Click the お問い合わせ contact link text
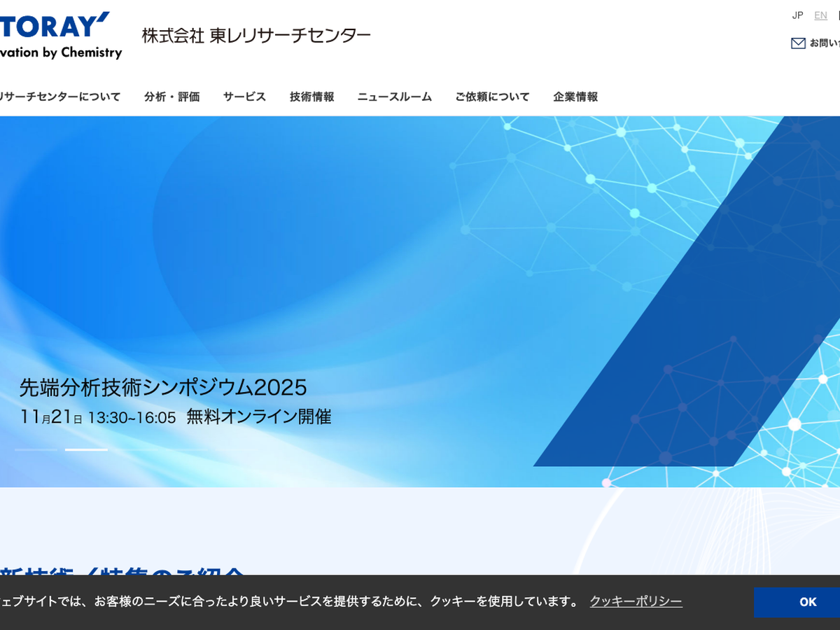This screenshot has width=840, height=630. pyautogui.click(x=825, y=43)
